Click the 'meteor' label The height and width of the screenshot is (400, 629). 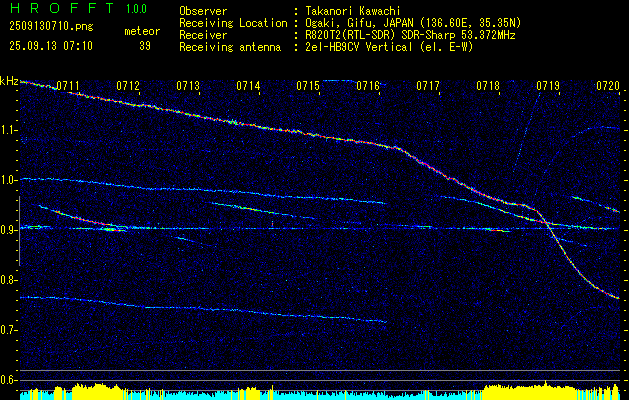142,31
